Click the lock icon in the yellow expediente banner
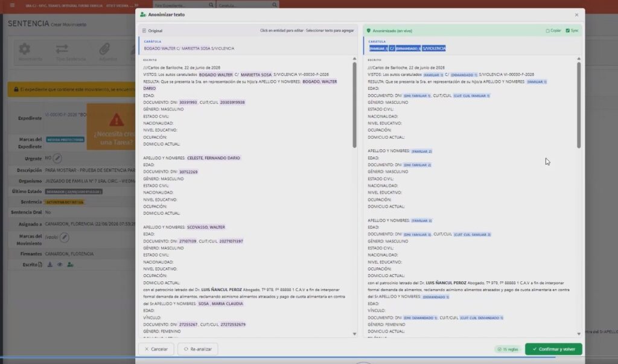This screenshot has width=618, height=364. coord(16,89)
